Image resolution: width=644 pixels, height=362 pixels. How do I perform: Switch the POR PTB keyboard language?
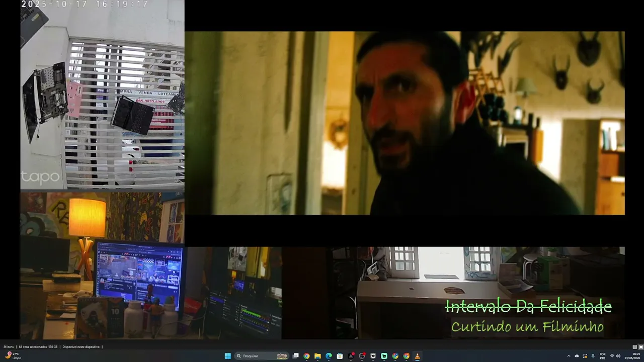point(603,356)
